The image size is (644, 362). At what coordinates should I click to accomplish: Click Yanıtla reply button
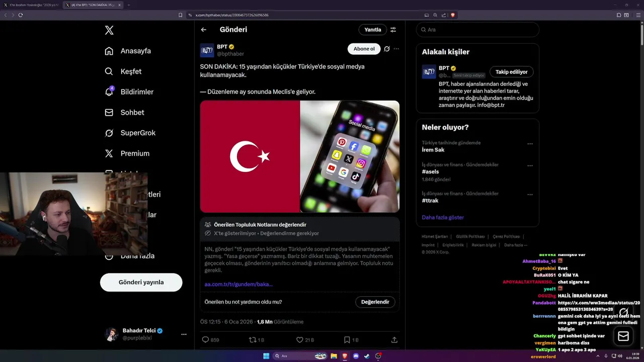point(373,30)
